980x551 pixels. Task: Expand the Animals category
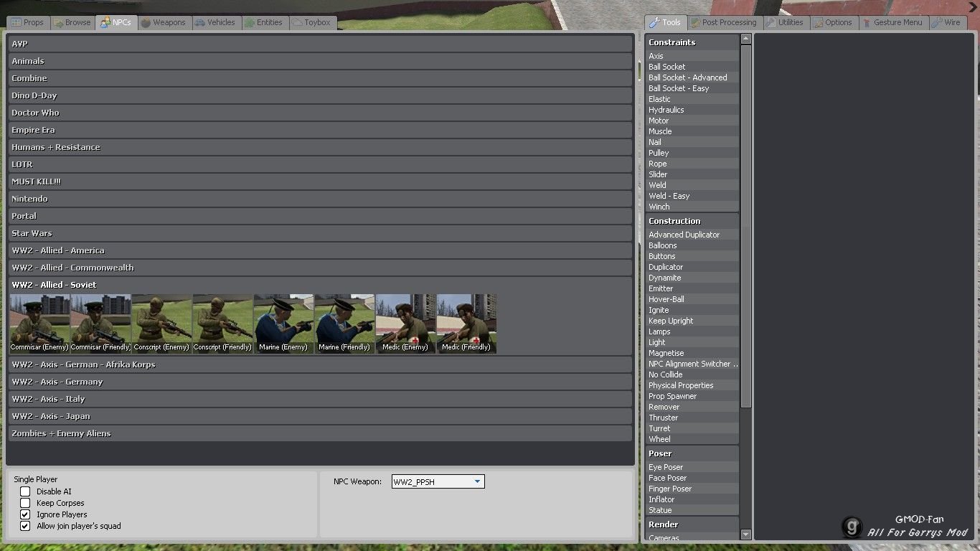320,61
